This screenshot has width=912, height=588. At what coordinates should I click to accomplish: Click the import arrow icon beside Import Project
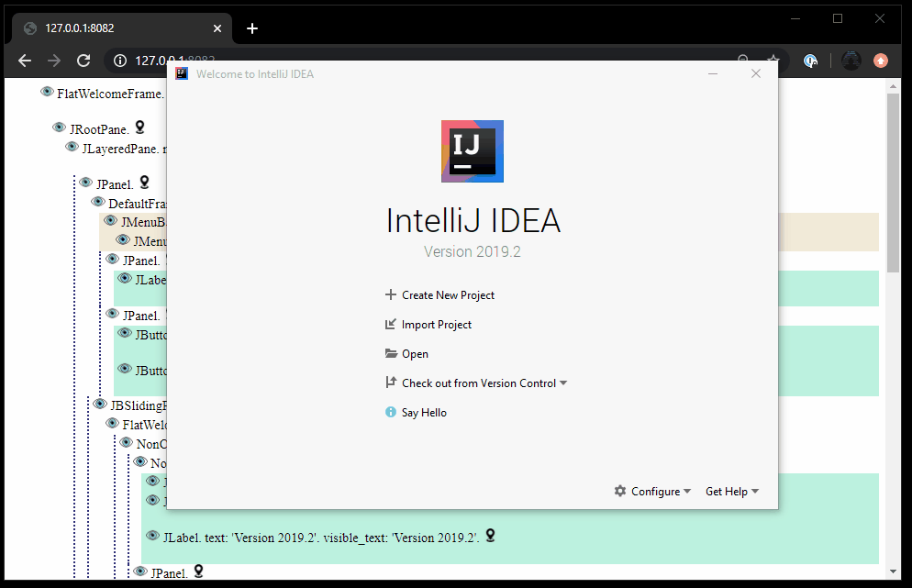(x=390, y=324)
